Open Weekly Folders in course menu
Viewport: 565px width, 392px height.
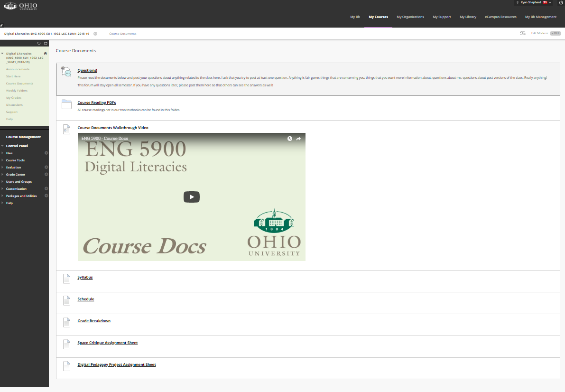coord(17,91)
